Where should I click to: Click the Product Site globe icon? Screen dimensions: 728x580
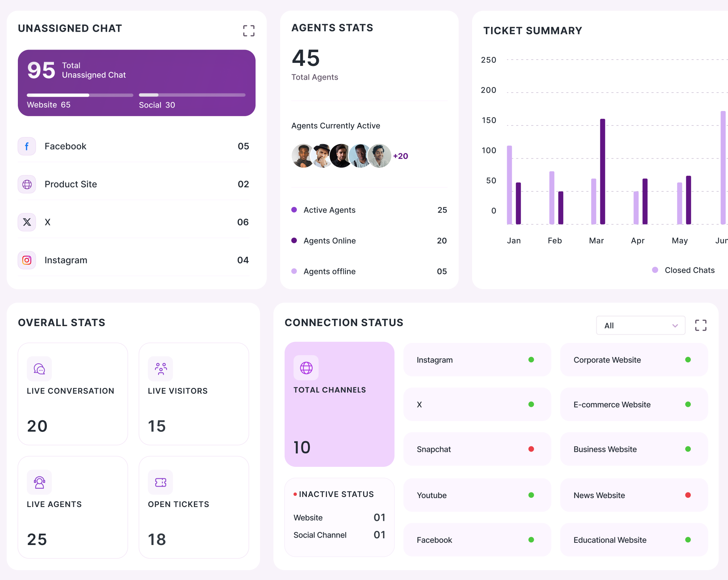(x=27, y=184)
